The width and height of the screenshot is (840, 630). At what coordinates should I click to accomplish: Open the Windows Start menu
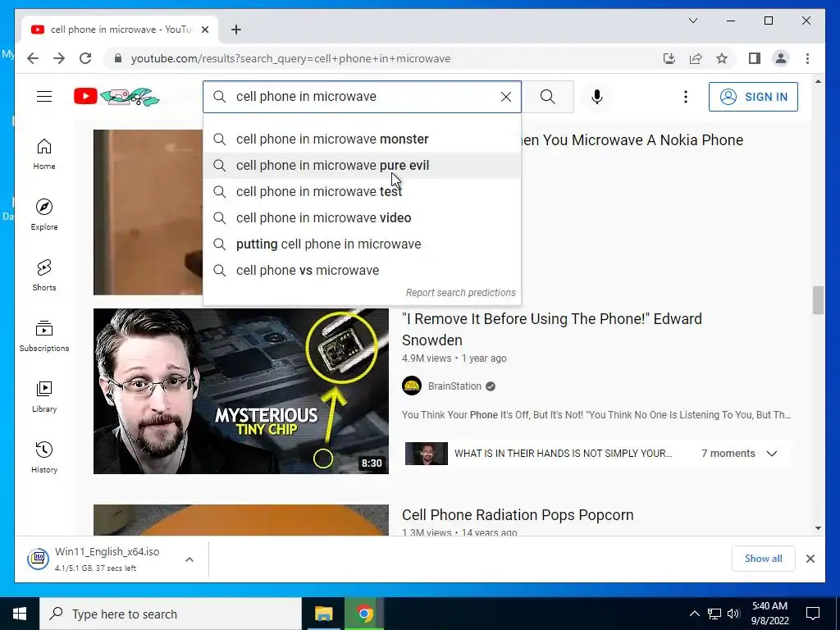(20, 614)
